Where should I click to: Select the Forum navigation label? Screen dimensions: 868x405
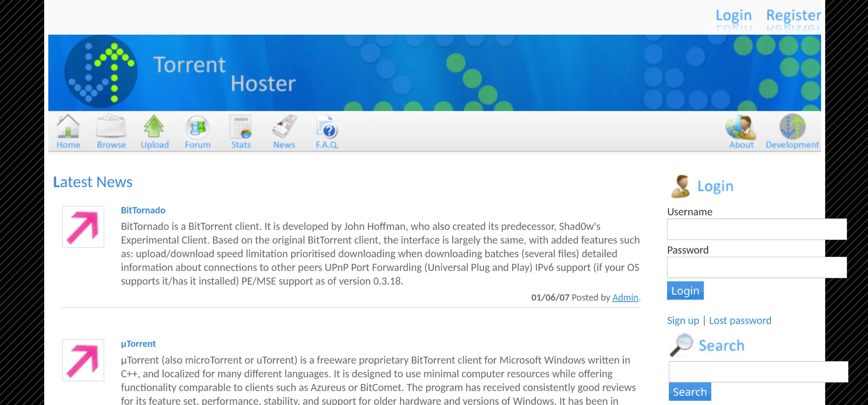click(198, 145)
